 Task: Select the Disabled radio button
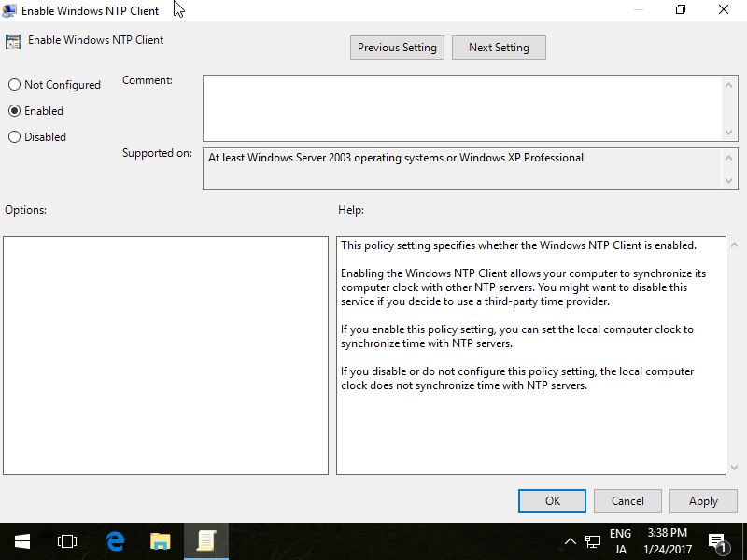(14, 137)
